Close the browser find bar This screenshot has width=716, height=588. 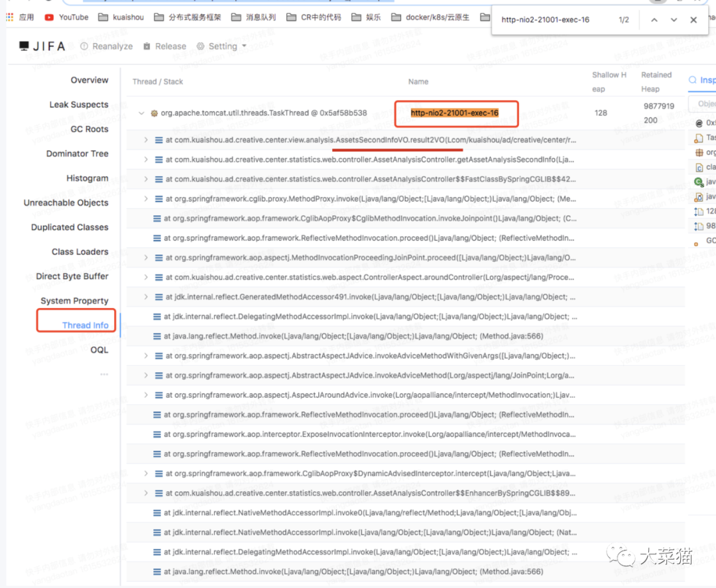point(693,20)
